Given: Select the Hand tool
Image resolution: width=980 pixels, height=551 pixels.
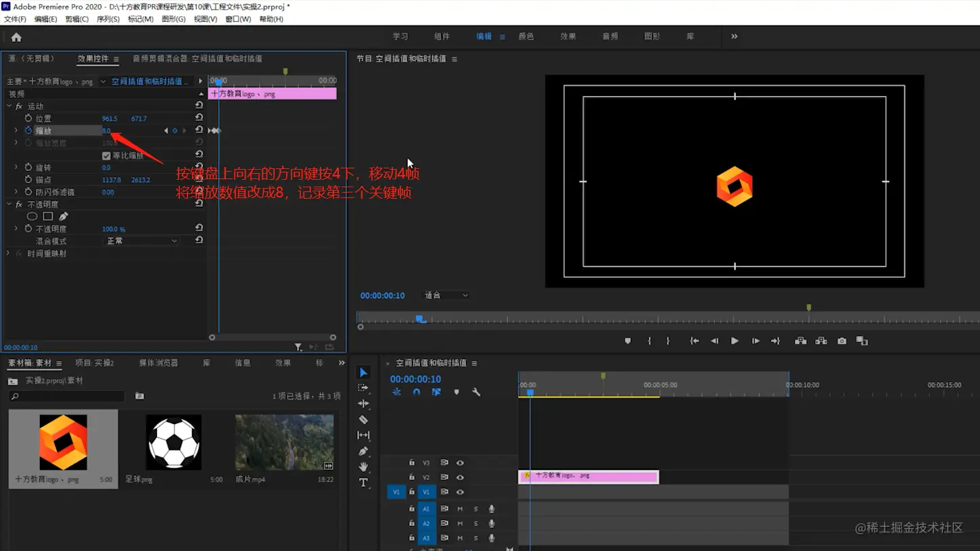Looking at the screenshot, I should click(363, 466).
